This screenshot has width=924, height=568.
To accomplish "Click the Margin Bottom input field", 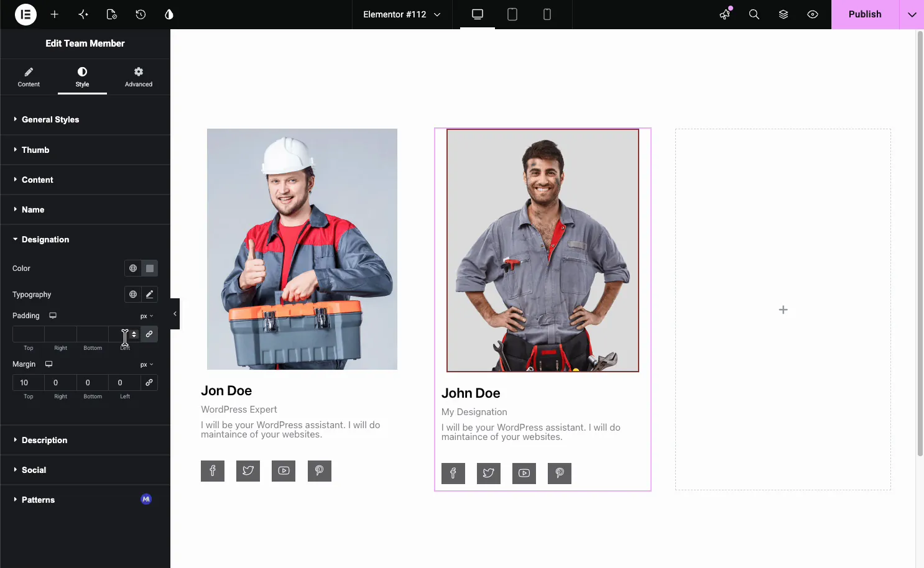I will click(93, 383).
